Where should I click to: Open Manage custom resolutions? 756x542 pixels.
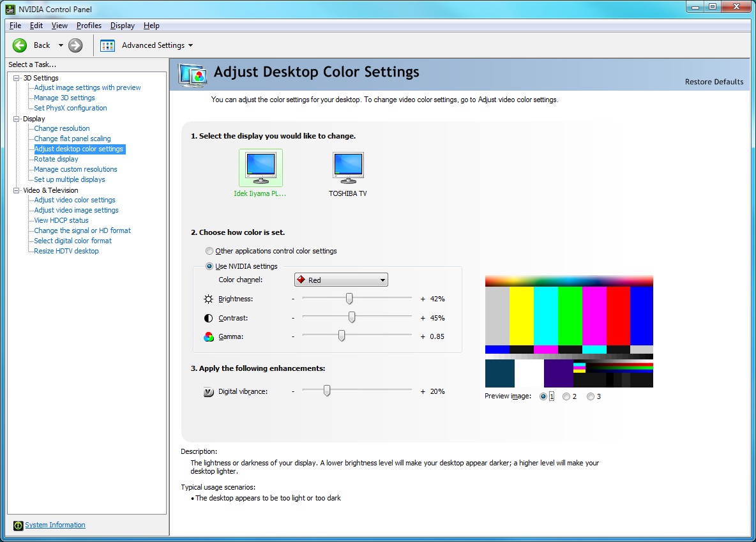click(76, 169)
